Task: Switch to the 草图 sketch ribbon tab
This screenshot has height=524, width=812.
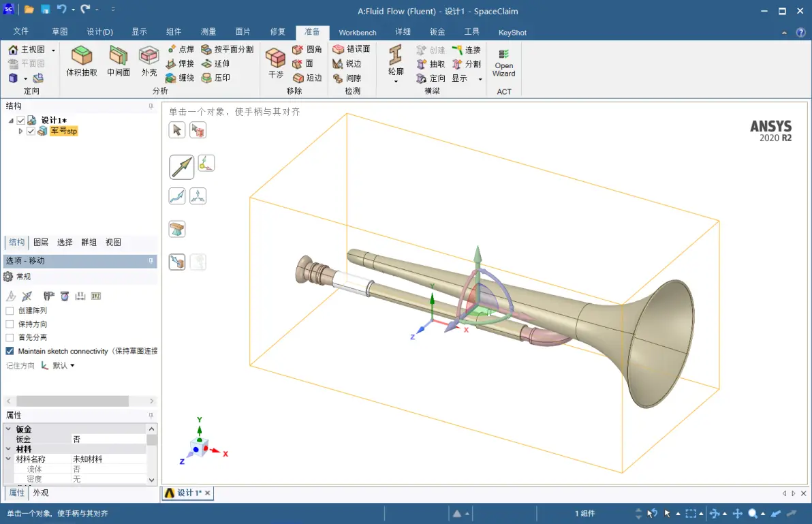Action: [59, 31]
